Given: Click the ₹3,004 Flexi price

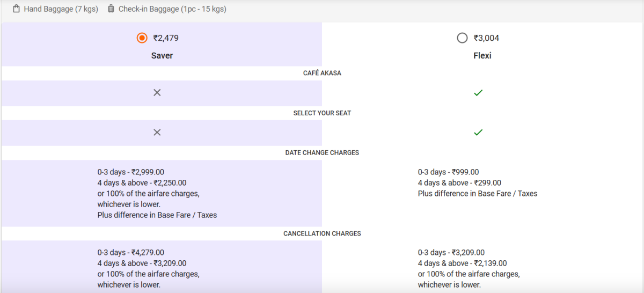Looking at the screenshot, I should tap(486, 38).
